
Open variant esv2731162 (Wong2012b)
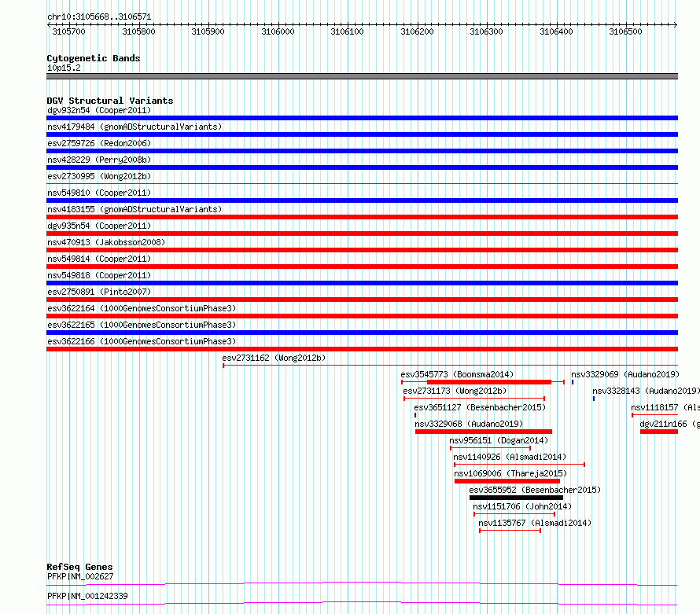(x=274, y=358)
